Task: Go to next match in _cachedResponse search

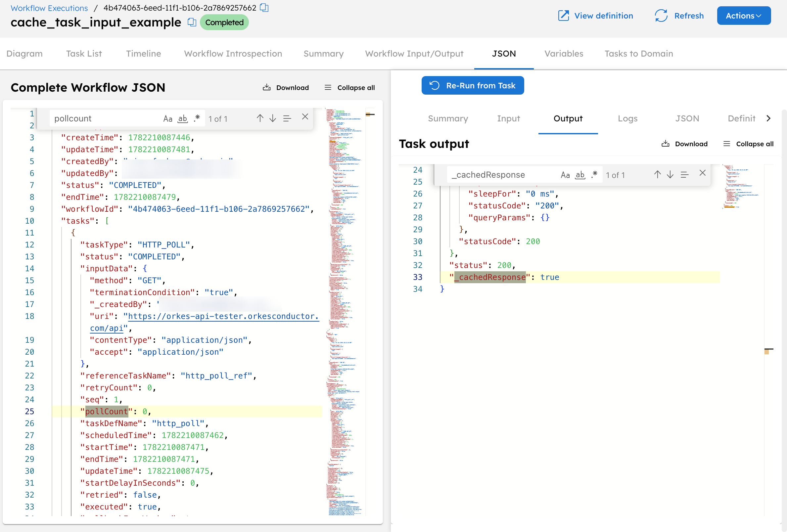Action: pos(670,174)
